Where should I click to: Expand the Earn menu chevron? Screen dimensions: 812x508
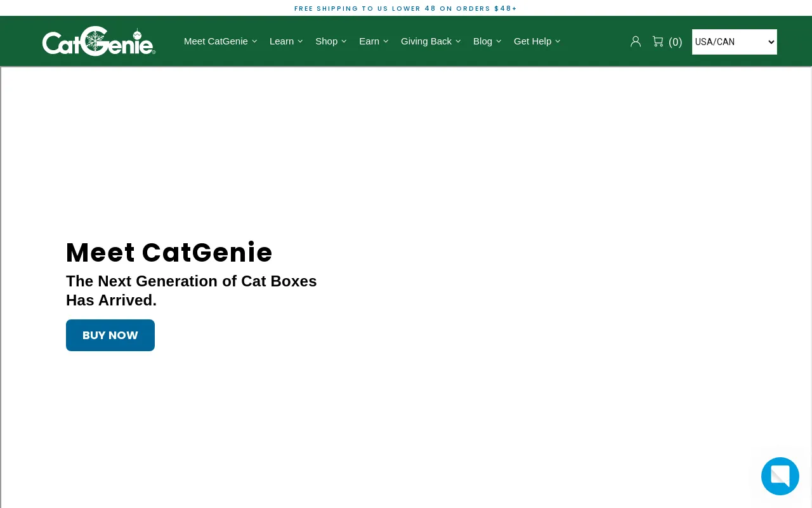click(386, 41)
